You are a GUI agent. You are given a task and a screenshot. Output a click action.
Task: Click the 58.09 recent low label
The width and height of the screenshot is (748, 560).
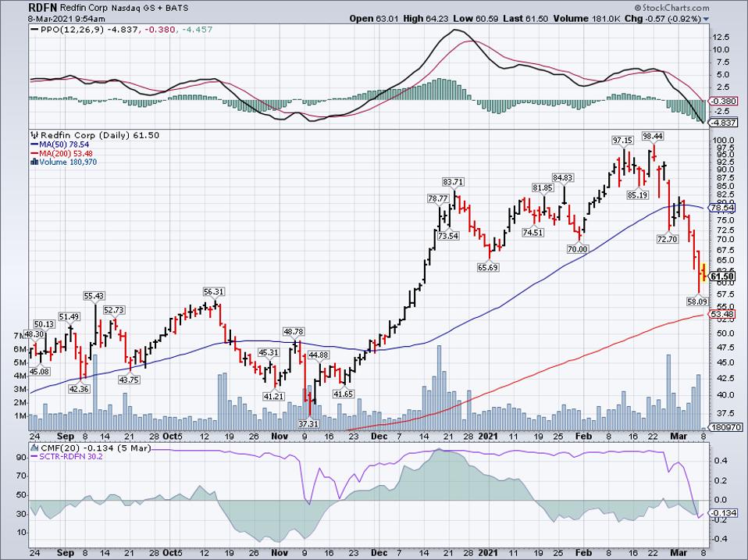697,301
